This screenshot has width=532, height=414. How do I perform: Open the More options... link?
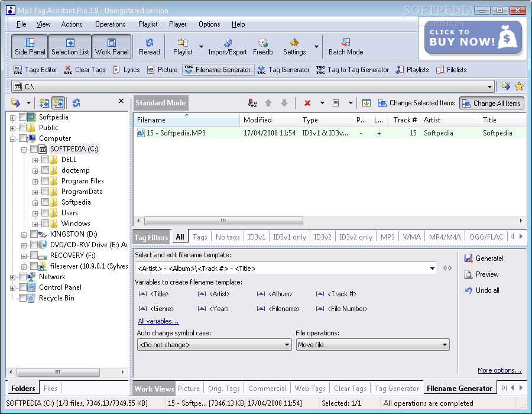499,370
